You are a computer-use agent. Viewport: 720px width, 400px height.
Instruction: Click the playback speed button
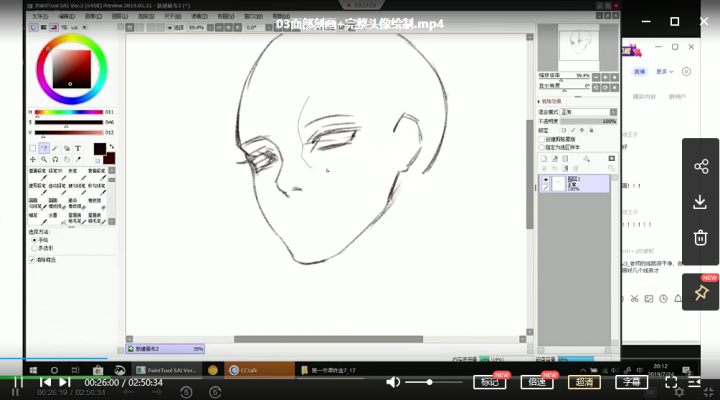(537, 382)
